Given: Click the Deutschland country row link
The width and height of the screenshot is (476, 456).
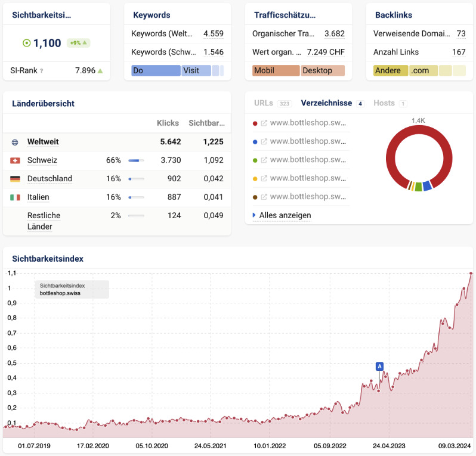Looking at the screenshot, I should pyautogui.click(x=50, y=179).
